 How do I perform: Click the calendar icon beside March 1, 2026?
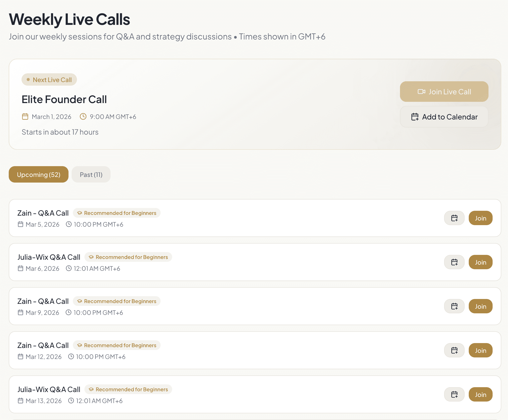(x=25, y=117)
